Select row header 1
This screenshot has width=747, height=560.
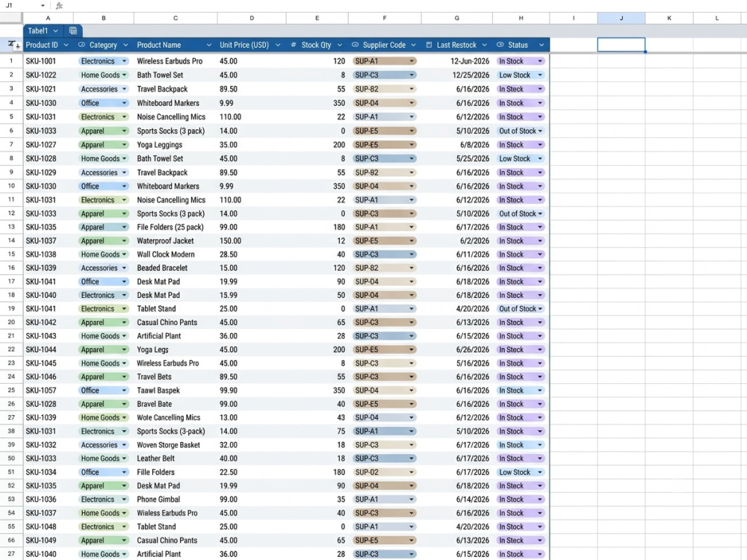(x=11, y=61)
